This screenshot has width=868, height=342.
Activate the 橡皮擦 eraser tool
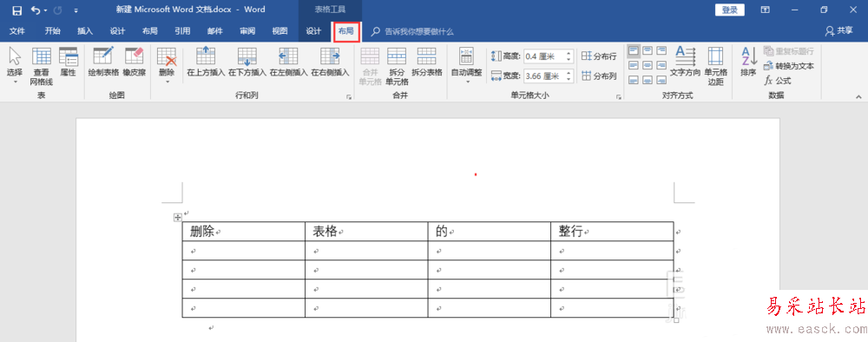[x=134, y=62]
